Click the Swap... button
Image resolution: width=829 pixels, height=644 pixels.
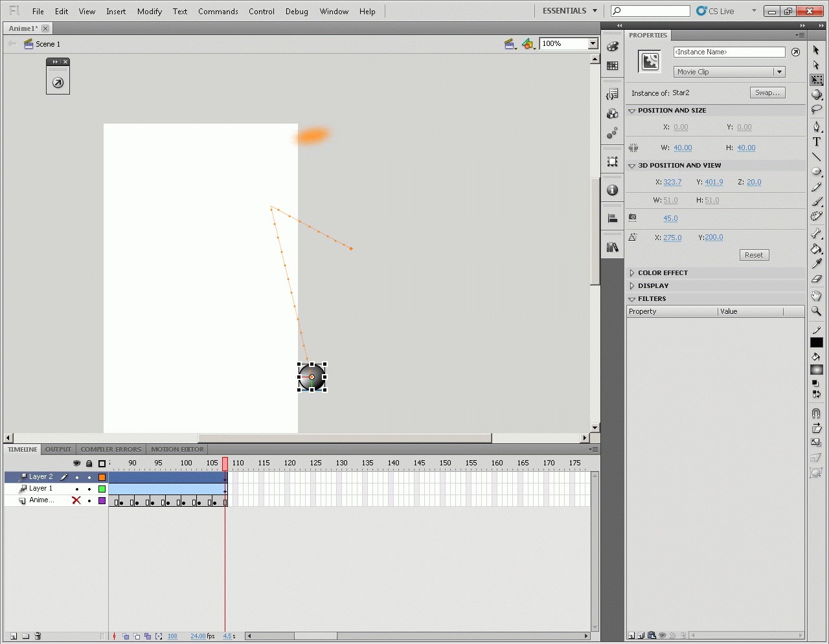coord(767,93)
